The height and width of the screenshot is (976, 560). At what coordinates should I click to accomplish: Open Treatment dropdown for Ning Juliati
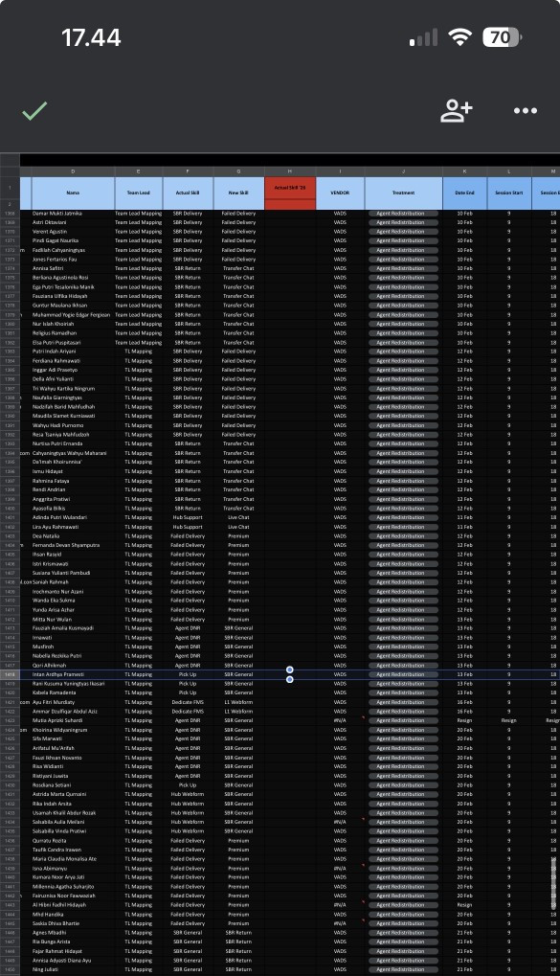click(403, 969)
